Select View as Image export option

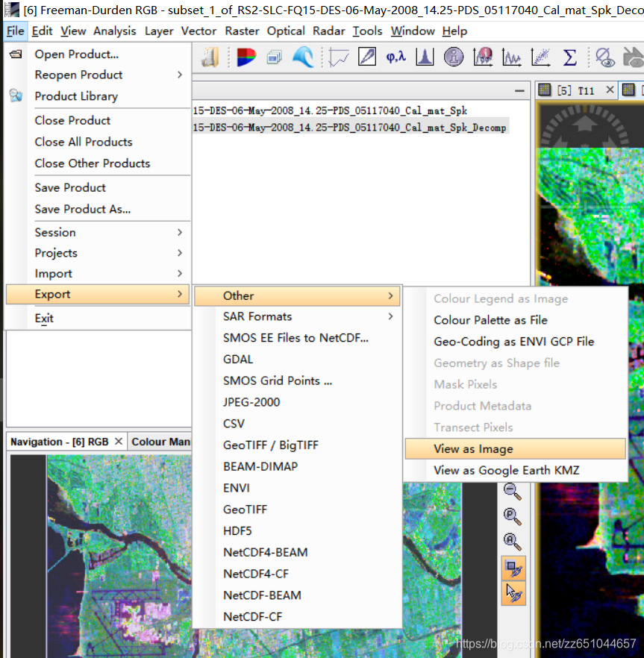pos(515,449)
